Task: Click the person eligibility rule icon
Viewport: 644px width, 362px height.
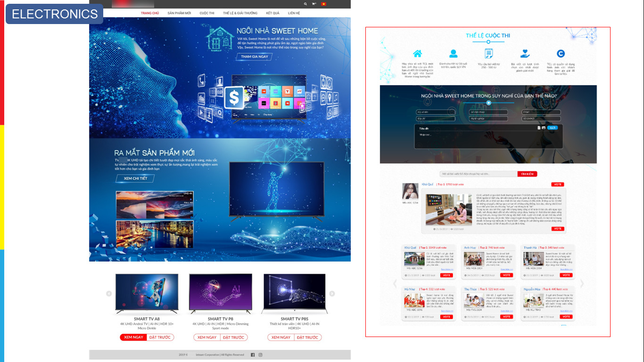Action: pos(453,53)
